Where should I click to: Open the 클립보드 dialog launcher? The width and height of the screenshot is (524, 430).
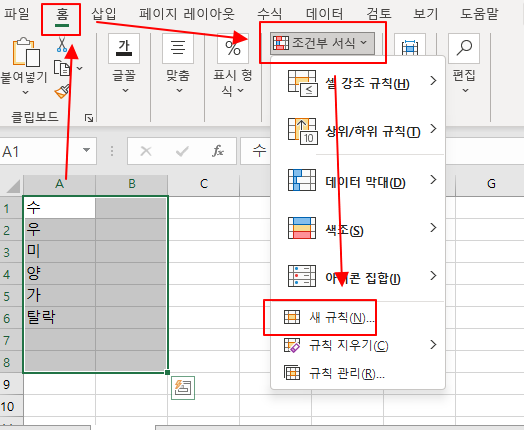[x=89, y=118]
